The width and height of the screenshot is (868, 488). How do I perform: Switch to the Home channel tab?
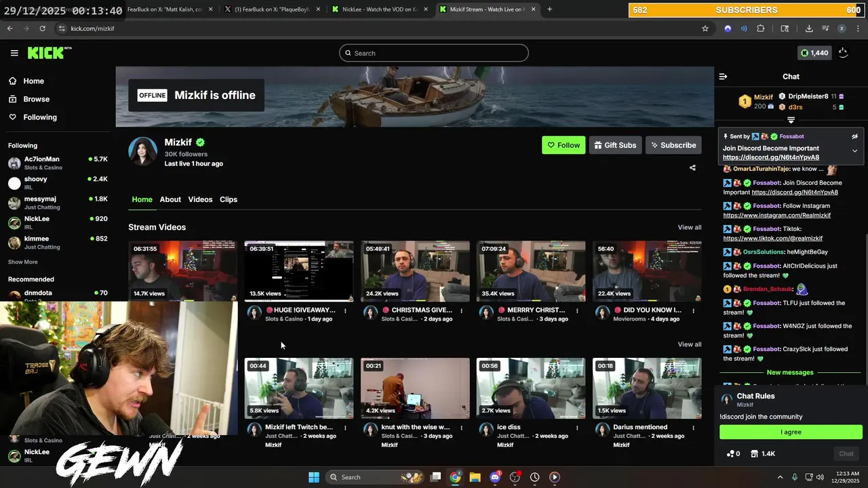point(142,199)
